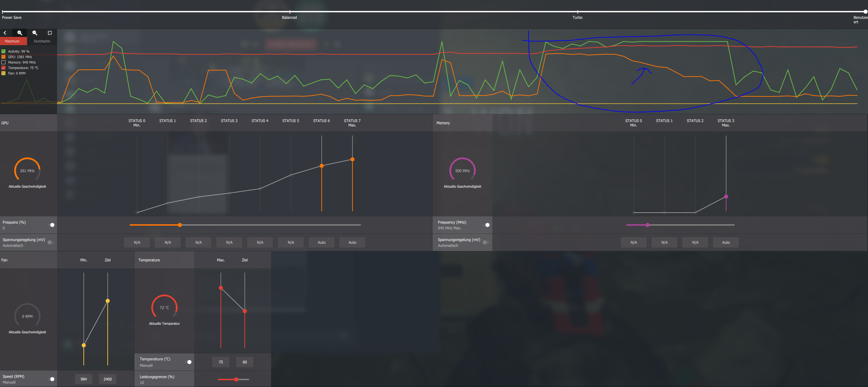Select the Maximum tab
The height and width of the screenshot is (387, 868).
[x=12, y=41]
